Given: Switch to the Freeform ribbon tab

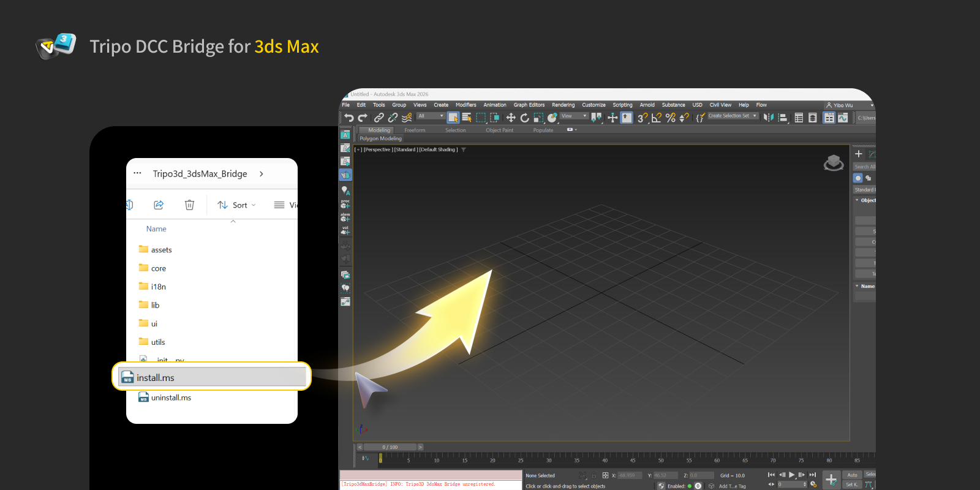Looking at the screenshot, I should [415, 130].
